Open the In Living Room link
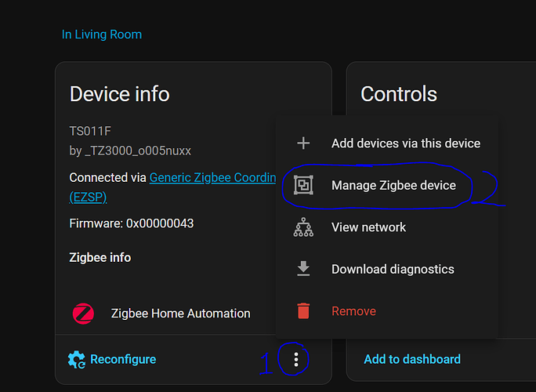536x392 pixels. click(x=102, y=34)
